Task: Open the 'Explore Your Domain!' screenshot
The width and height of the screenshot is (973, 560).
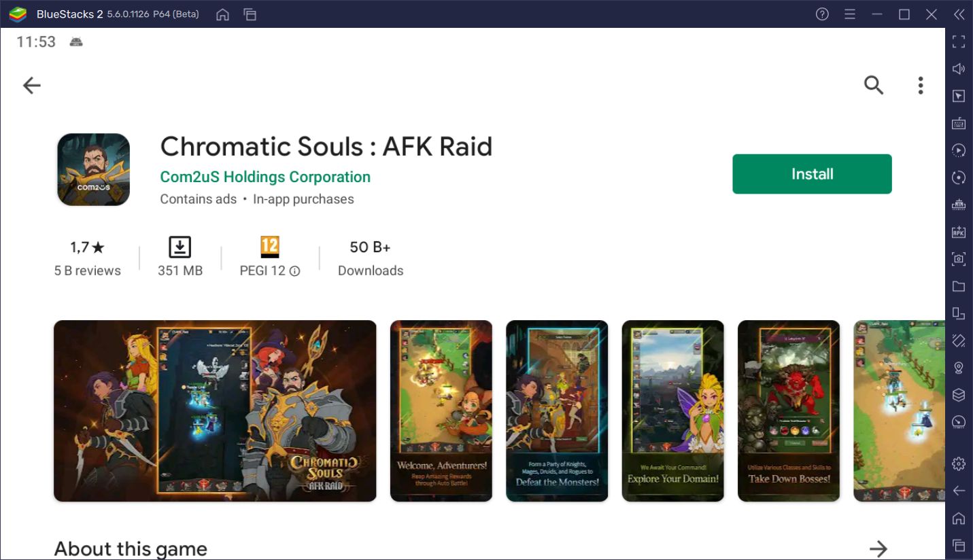Action: point(673,411)
